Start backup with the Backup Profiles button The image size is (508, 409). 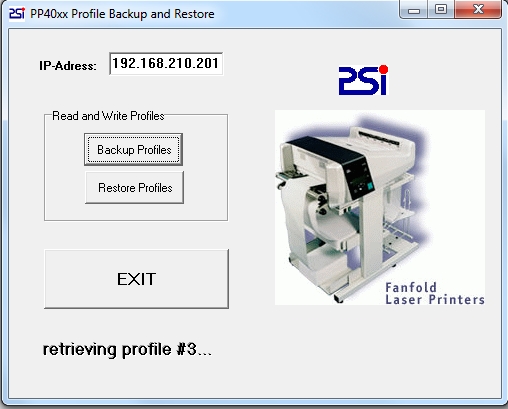[133, 149]
